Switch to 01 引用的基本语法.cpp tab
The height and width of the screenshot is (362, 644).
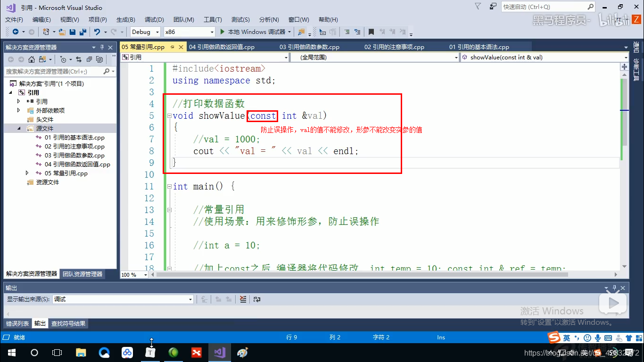(479, 47)
